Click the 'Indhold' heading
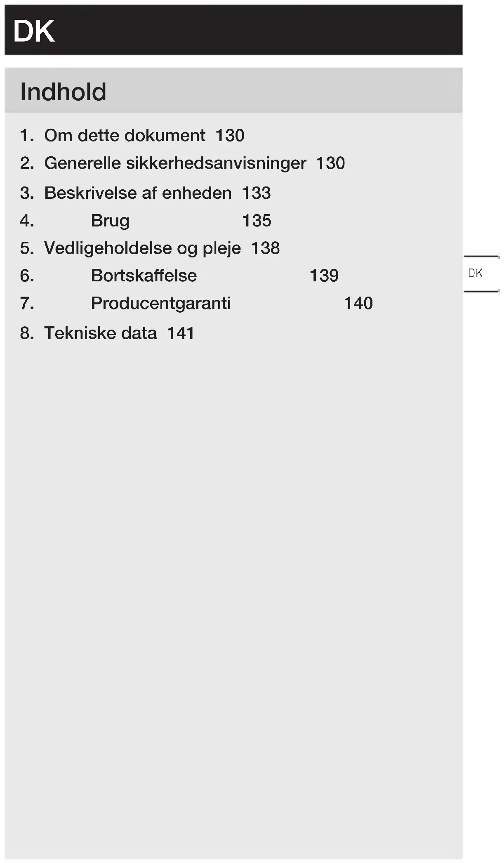The image size is (504, 863). 63,92
